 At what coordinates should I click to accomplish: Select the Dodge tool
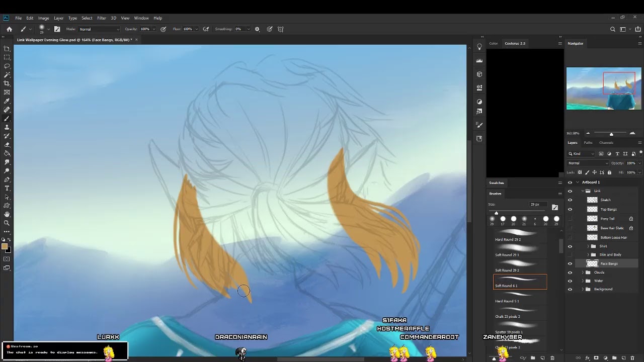click(x=7, y=171)
